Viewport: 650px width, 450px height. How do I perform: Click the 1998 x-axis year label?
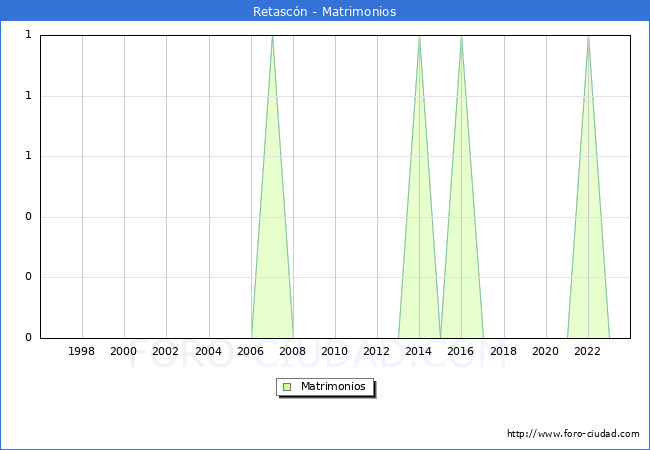point(82,351)
